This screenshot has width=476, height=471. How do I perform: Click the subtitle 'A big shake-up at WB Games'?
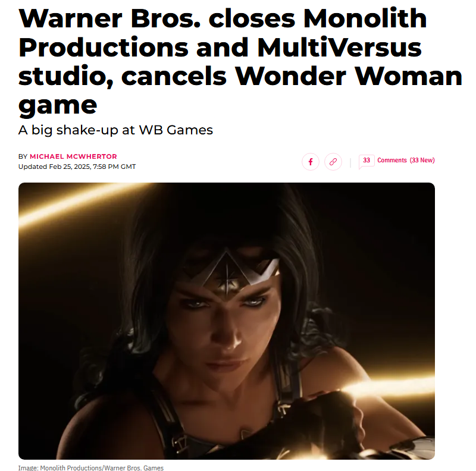tap(115, 130)
